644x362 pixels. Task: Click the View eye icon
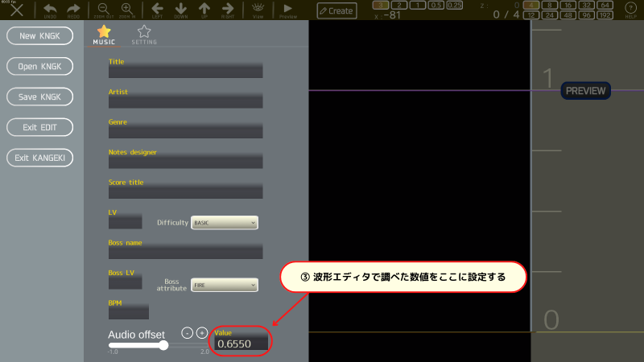(258, 9)
